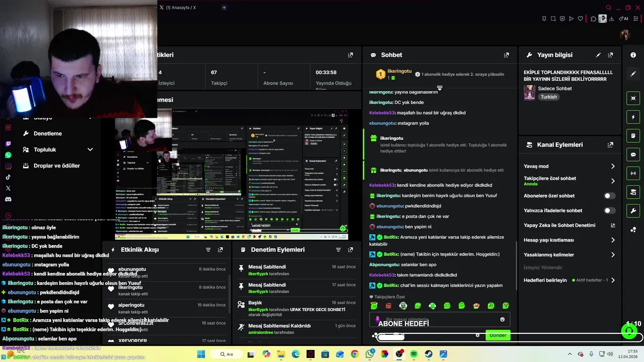Viewport: 644px width, 362px height.
Task: Pop out the Sohbet chat panel
Action: pyautogui.click(x=507, y=55)
